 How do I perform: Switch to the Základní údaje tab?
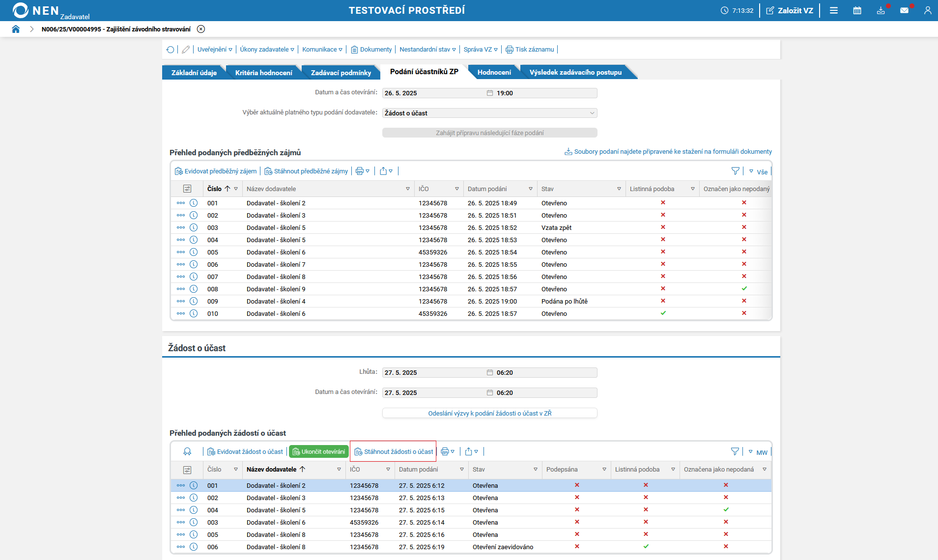pyautogui.click(x=194, y=73)
